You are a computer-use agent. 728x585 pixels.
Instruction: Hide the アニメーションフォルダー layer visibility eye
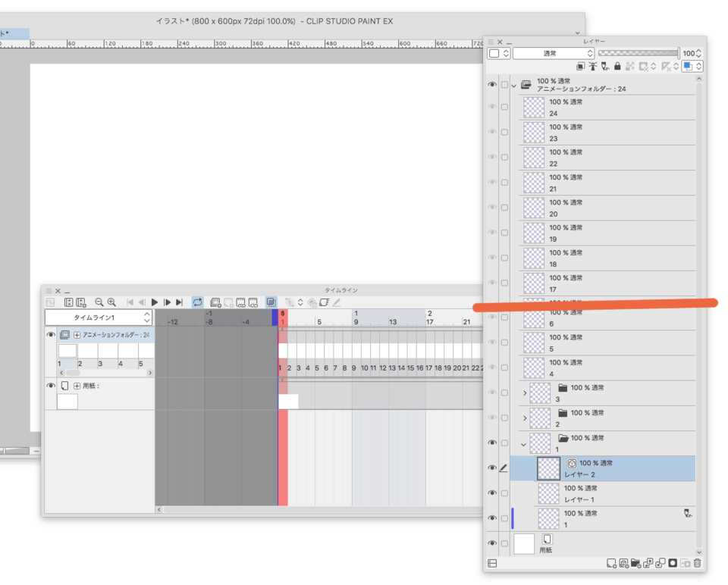point(492,84)
